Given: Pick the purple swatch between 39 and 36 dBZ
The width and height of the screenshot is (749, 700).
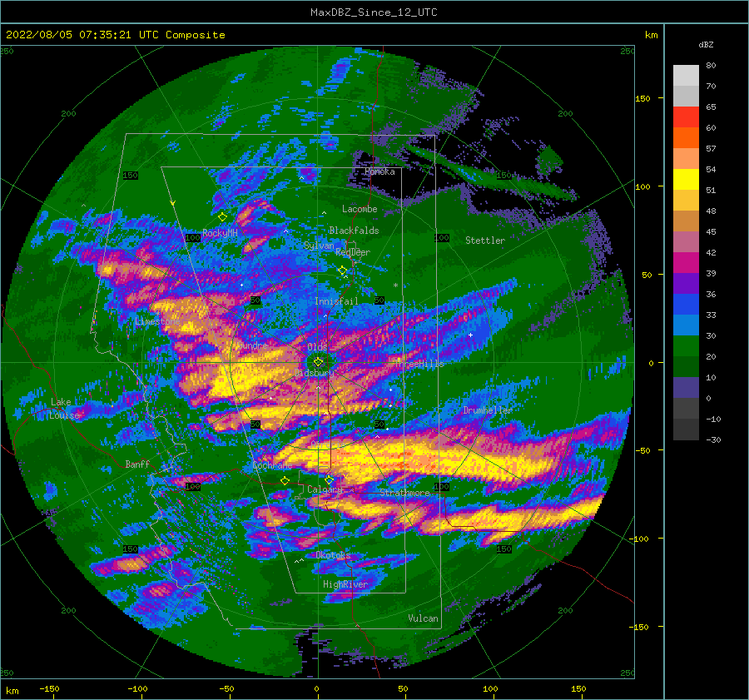Looking at the screenshot, I should pos(686,284).
